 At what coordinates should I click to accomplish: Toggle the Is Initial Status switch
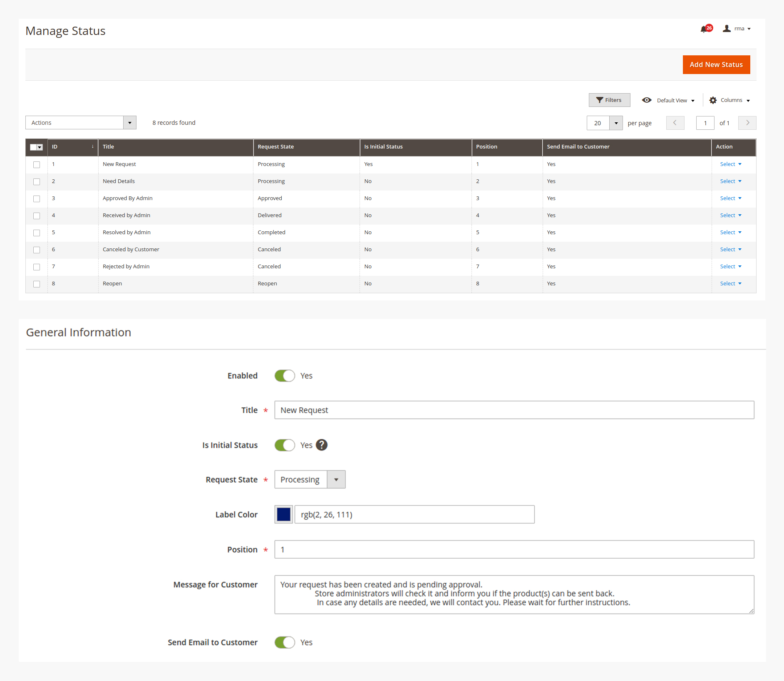pos(285,445)
